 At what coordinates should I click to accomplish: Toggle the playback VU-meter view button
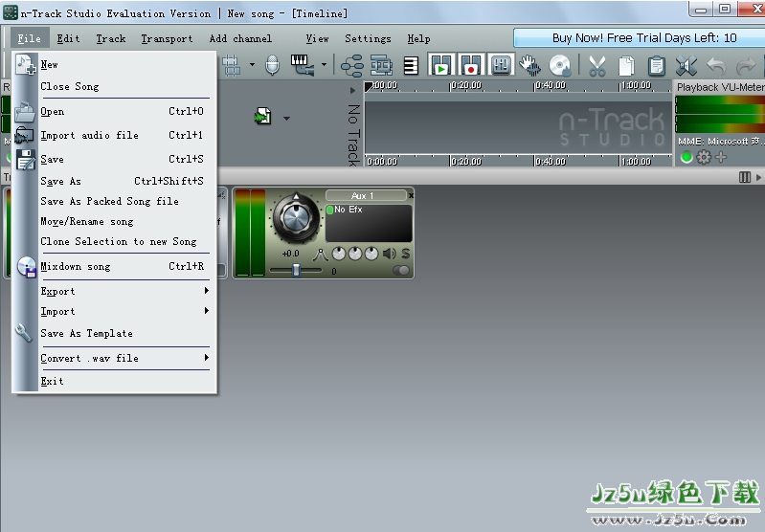click(441, 65)
